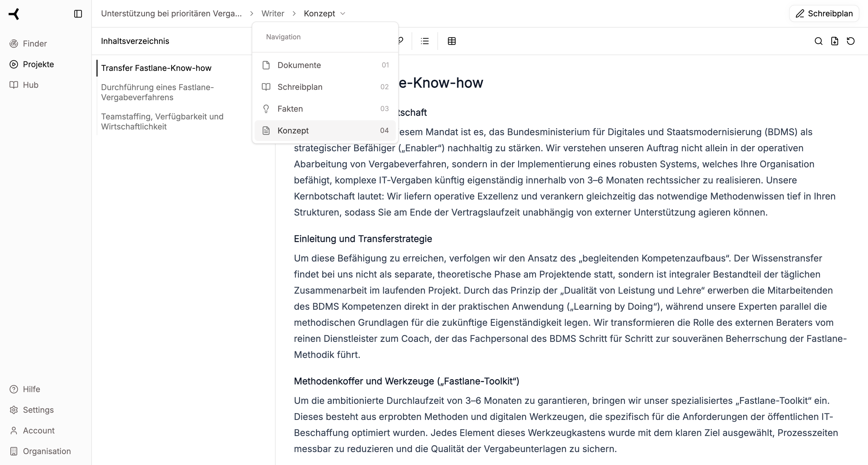868x465 pixels.
Task: Open Settings with gear icon
Action: tap(38, 410)
